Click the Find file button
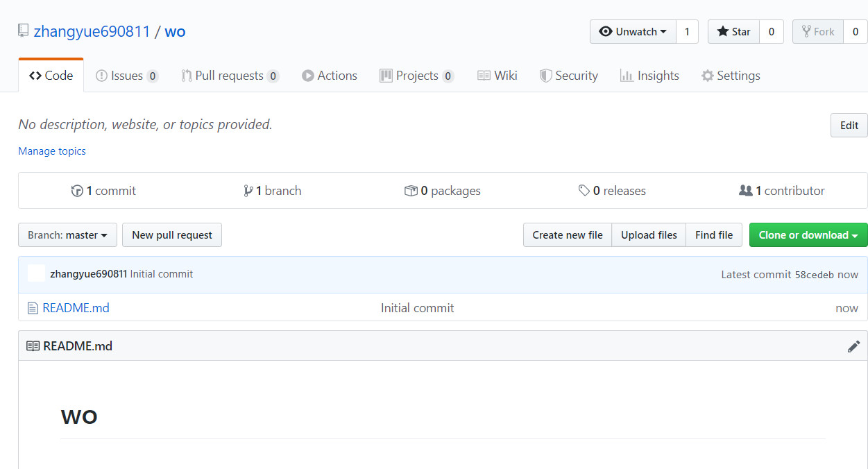Viewport: 868px width, 469px height. 714,235
